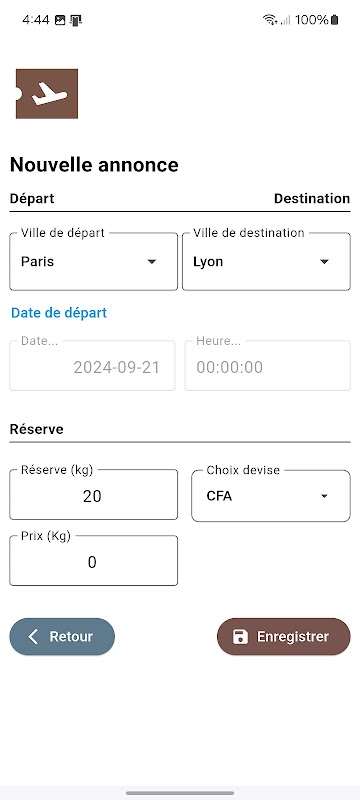Open the Choix devise currency dropdown
Image resolution: width=360 pixels, height=800 pixels.
click(271, 496)
